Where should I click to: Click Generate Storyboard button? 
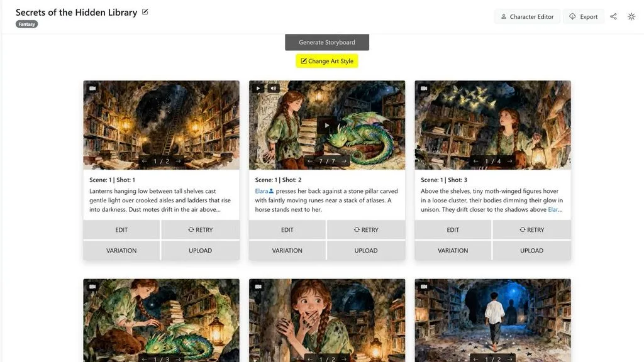(327, 42)
